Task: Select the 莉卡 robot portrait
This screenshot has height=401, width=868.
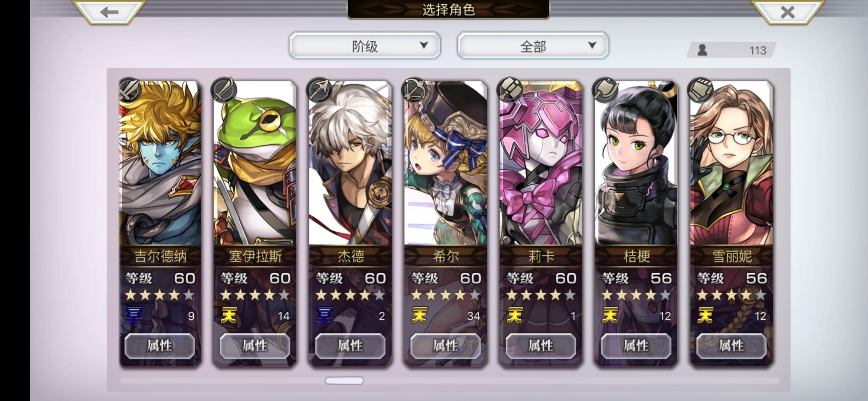Action: [541, 163]
